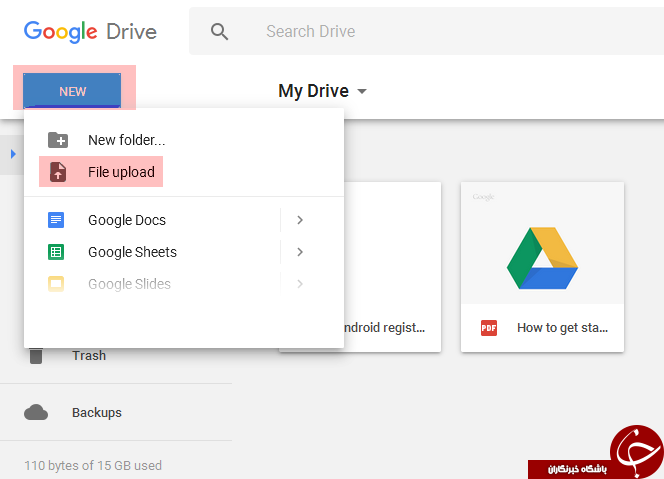The width and height of the screenshot is (664, 479).
Task: Click the 110 bytes of 15 GB used text
Action: point(93,465)
